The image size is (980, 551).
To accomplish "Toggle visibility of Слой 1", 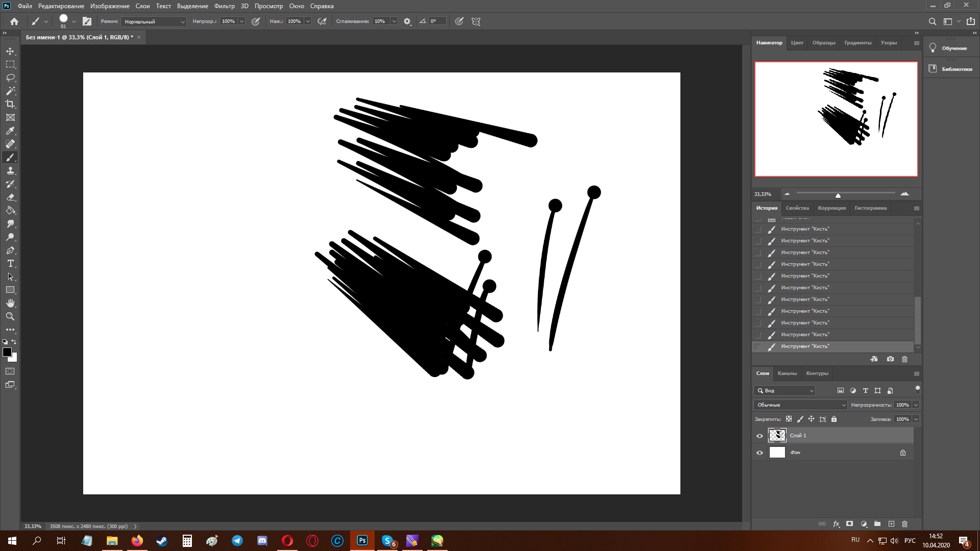I will [760, 436].
